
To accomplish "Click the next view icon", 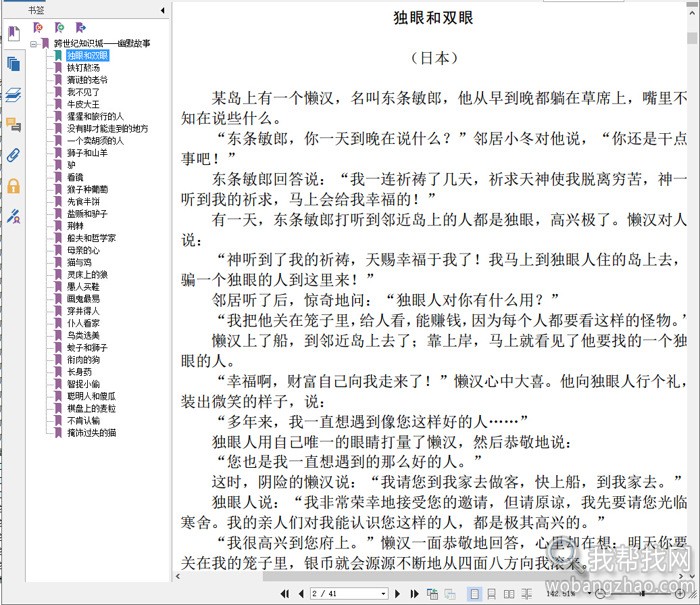I will (450, 593).
